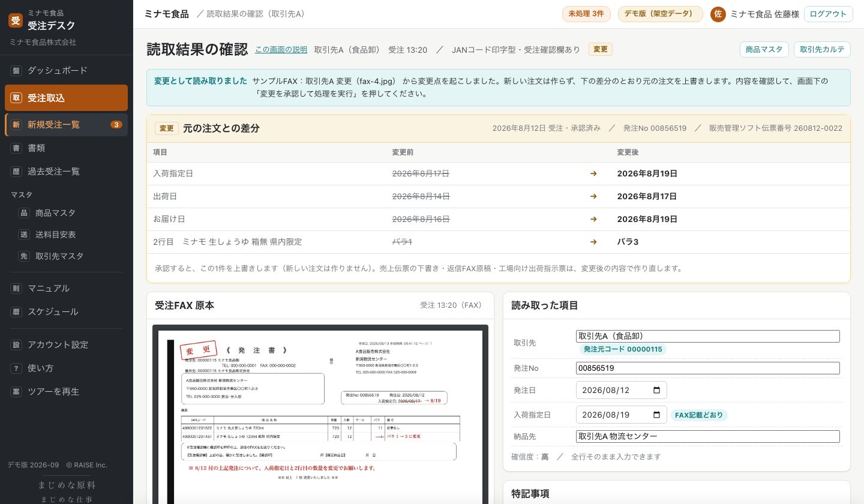
Task: Open calendar picker on 入荷指定日 field
Action: 656,415
